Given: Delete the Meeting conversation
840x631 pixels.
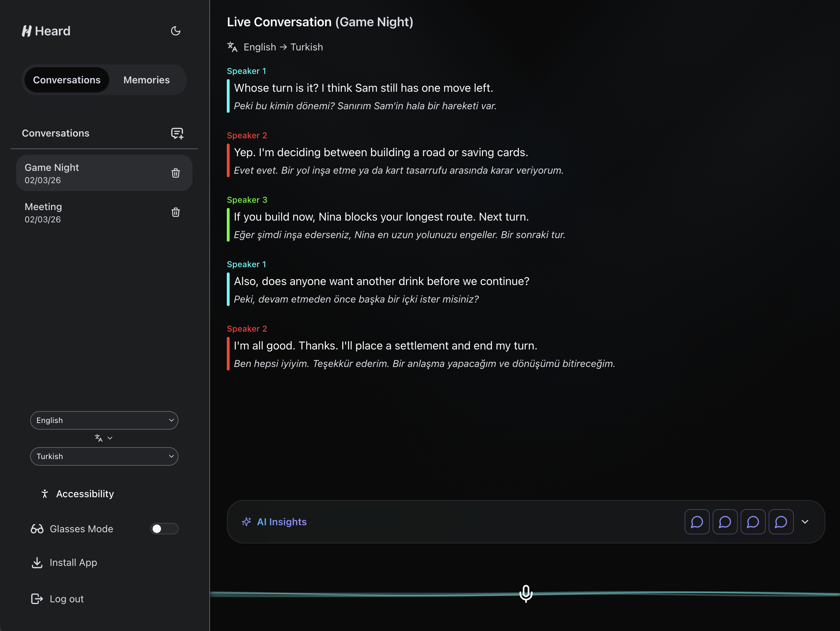Looking at the screenshot, I should tap(175, 212).
